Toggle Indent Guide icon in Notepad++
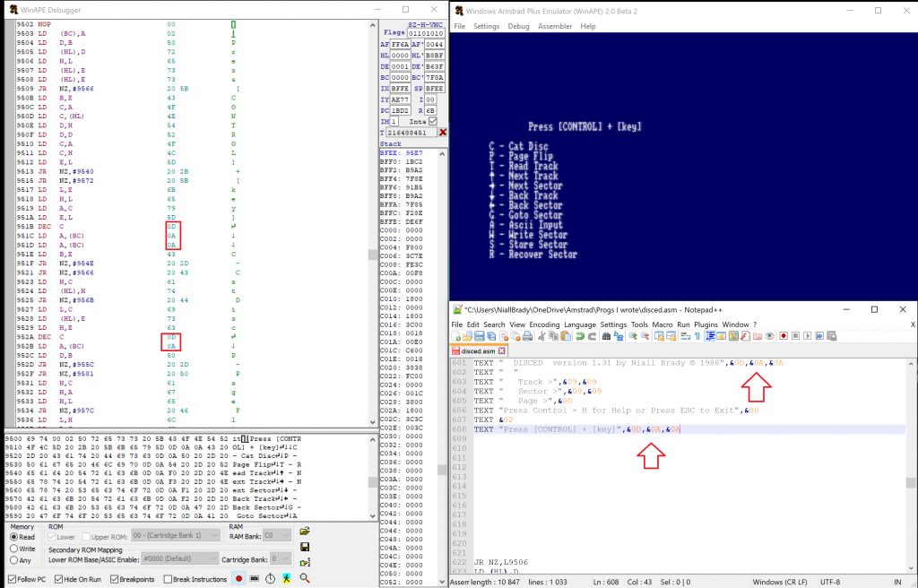This screenshot has height=588, width=918. click(x=710, y=336)
